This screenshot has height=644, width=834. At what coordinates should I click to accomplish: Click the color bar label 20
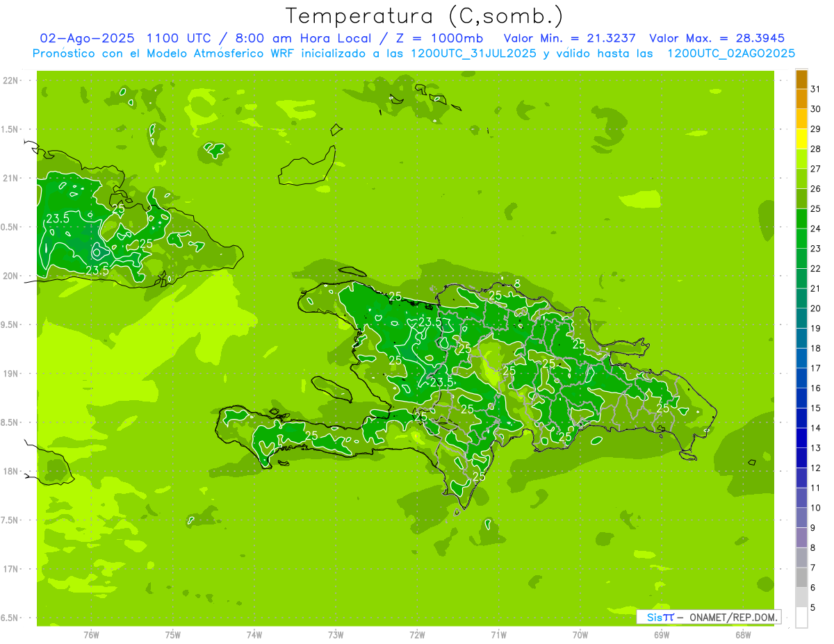pyautogui.click(x=816, y=308)
